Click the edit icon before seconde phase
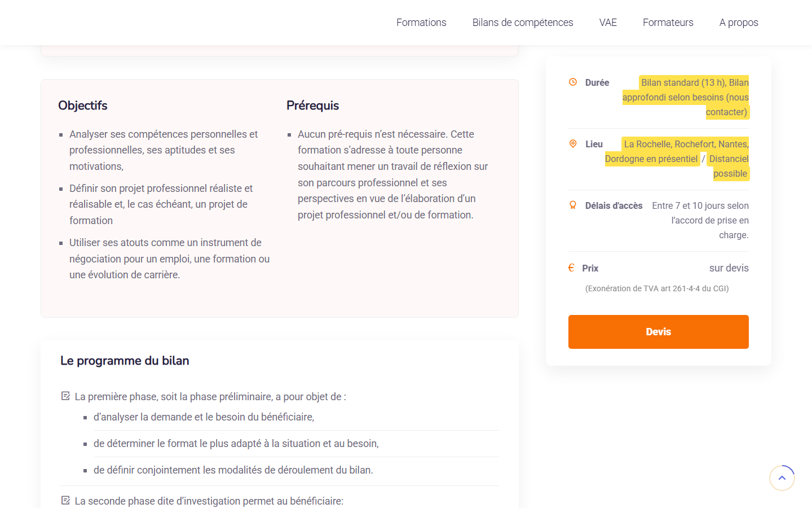 coord(65,500)
